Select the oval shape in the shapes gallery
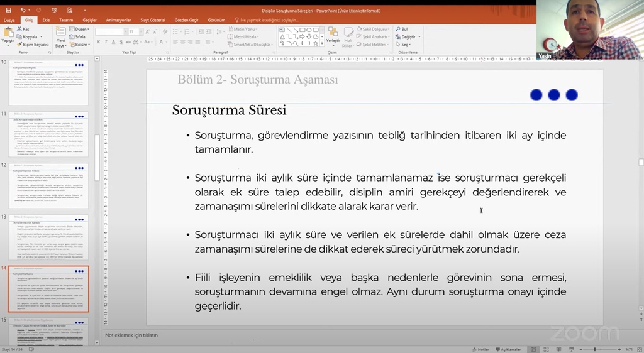Viewport: 644px width, 353px height. [309, 30]
